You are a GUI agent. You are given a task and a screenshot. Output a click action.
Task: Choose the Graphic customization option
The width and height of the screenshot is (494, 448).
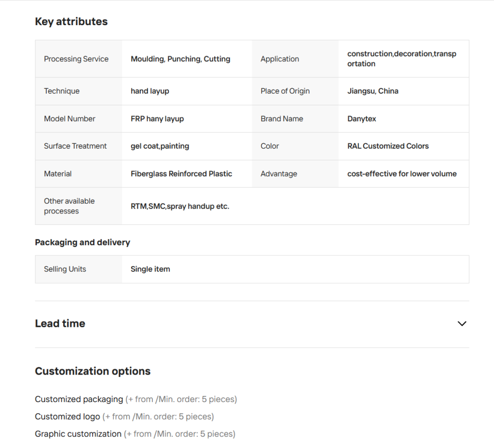[78, 434]
